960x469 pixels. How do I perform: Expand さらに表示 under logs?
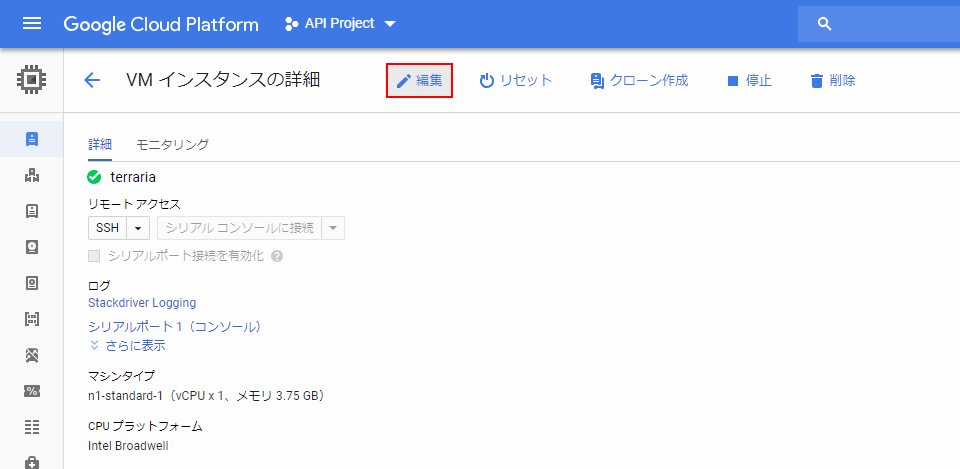click(127, 345)
